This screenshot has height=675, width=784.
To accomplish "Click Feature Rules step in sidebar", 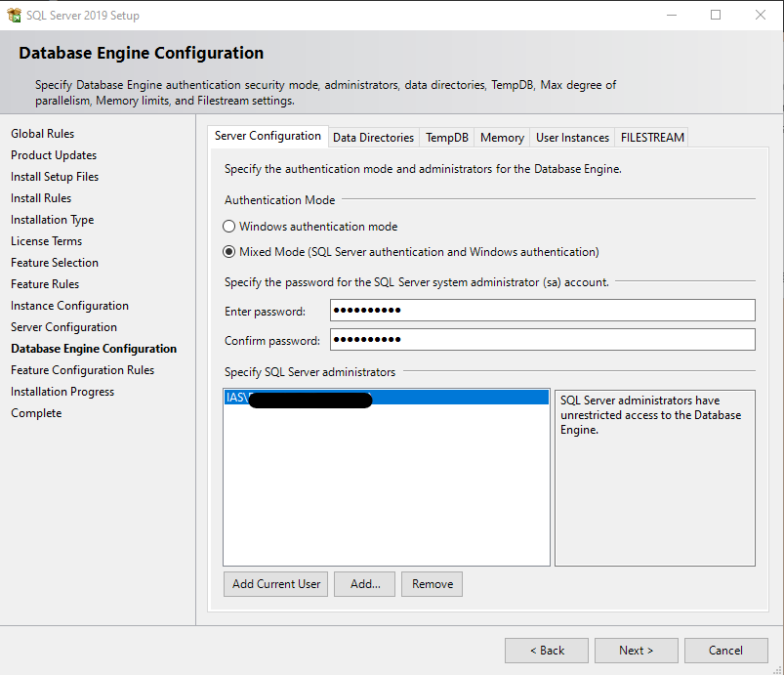I will point(45,284).
